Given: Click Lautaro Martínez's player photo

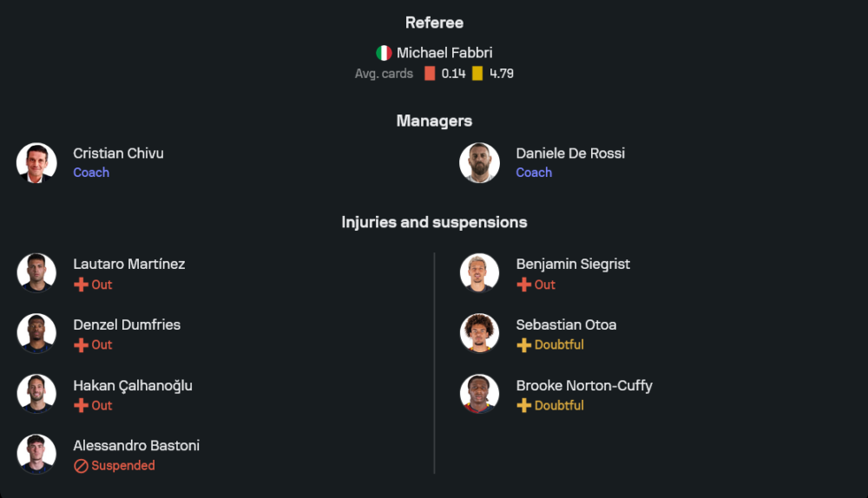Looking at the screenshot, I should (36, 273).
